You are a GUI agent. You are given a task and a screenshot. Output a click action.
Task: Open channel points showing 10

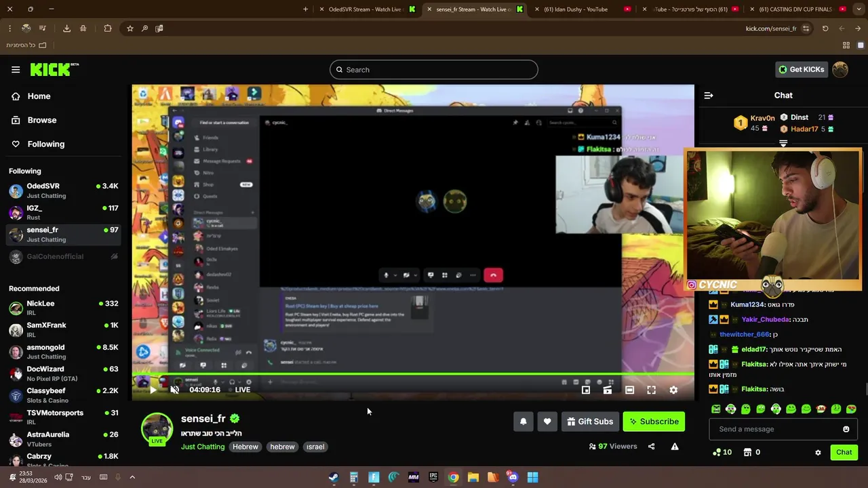pos(722,452)
